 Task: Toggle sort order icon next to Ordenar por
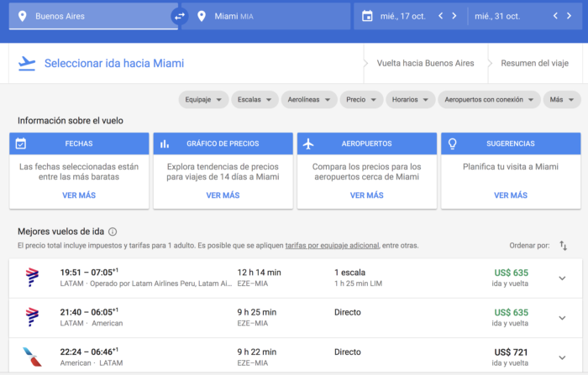point(564,245)
